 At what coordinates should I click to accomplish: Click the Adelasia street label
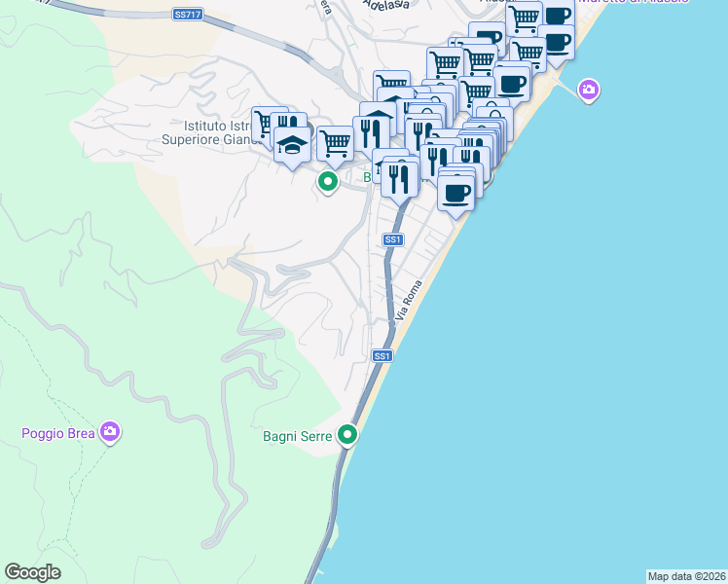pos(386,4)
